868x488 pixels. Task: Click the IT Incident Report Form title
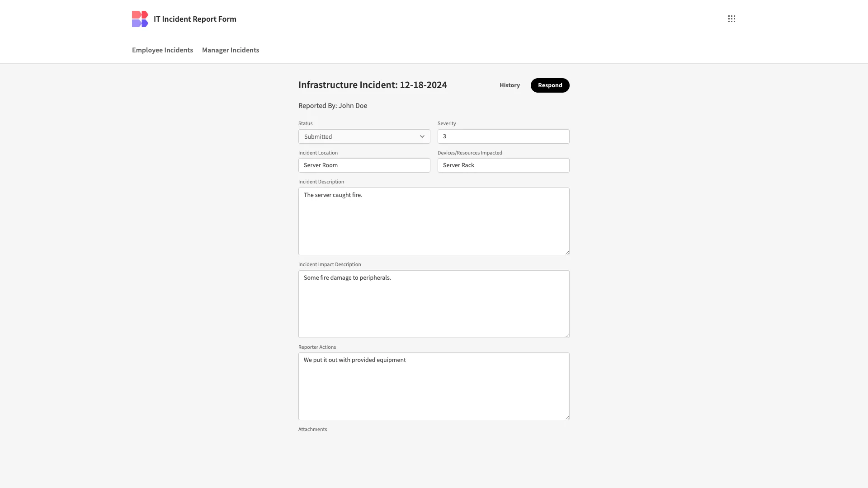(195, 19)
